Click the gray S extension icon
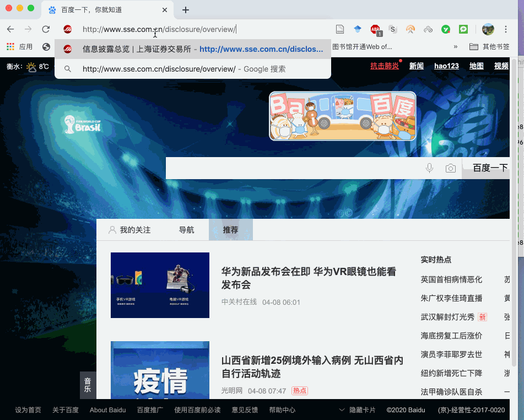 [x=393, y=29]
